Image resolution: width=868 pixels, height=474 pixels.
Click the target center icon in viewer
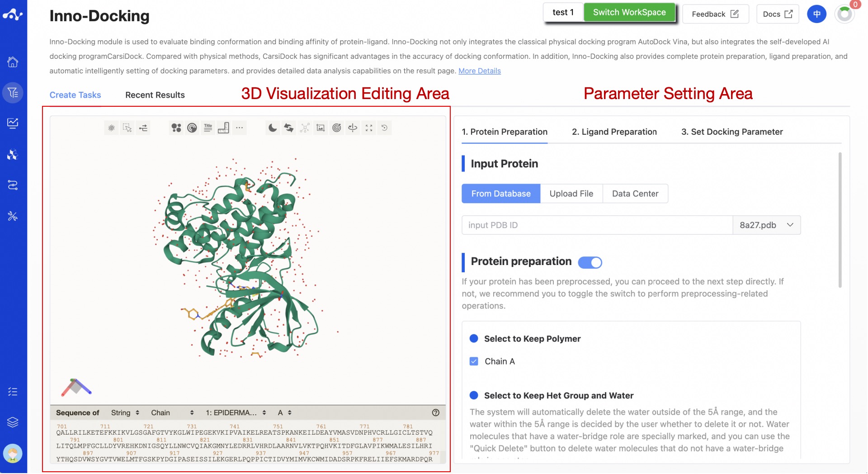click(x=337, y=128)
